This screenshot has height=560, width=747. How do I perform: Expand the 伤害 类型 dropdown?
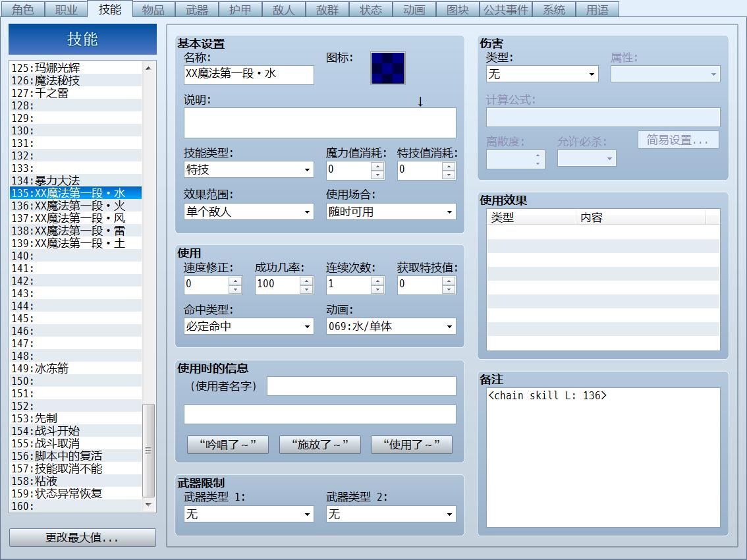pos(542,74)
